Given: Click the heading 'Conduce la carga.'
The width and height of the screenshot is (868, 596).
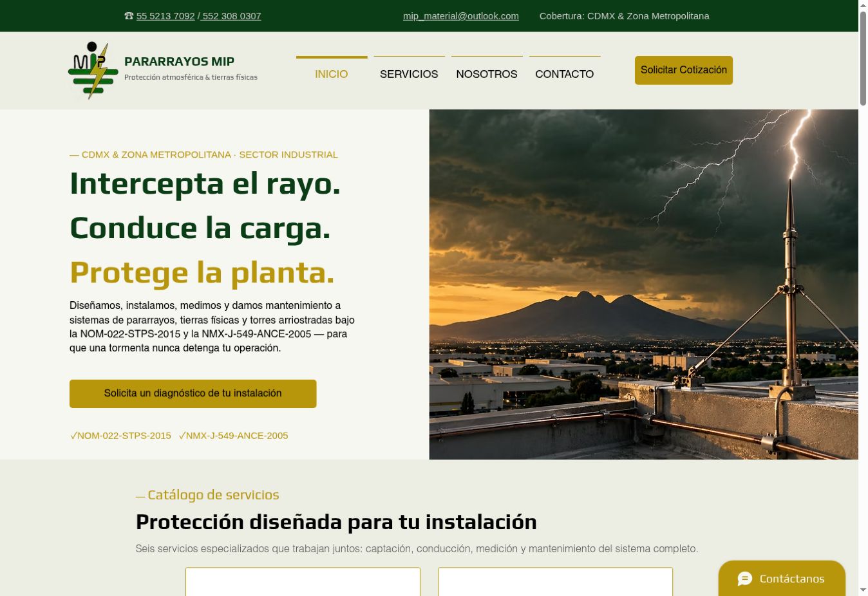Looking at the screenshot, I should point(200,228).
